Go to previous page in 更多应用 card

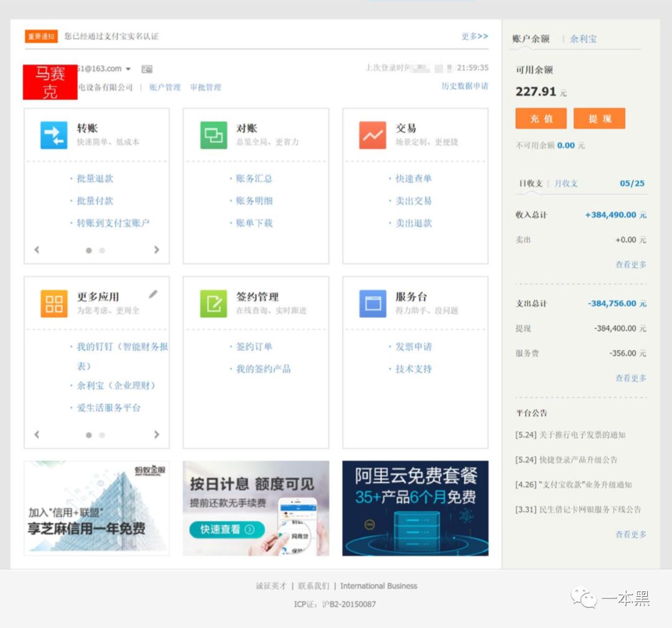[x=37, y=435]
